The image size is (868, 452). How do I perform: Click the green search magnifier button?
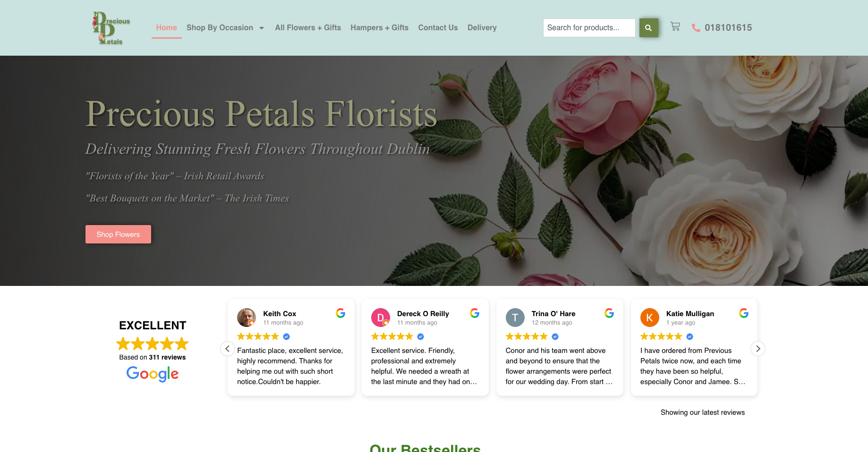(648, 28)
